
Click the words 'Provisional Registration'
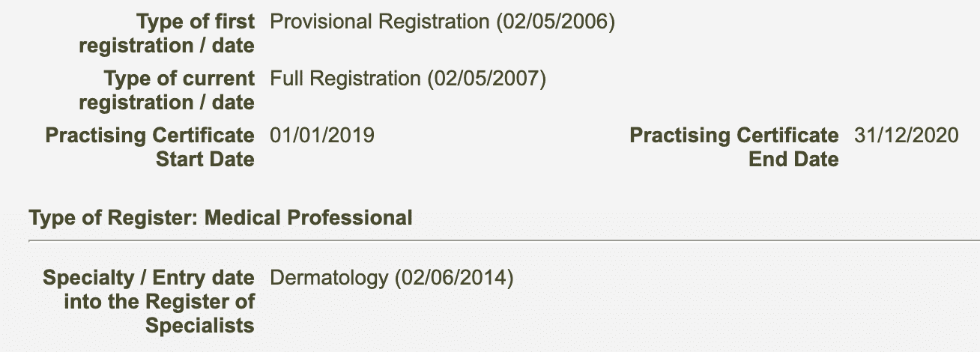tap(380, 22)
